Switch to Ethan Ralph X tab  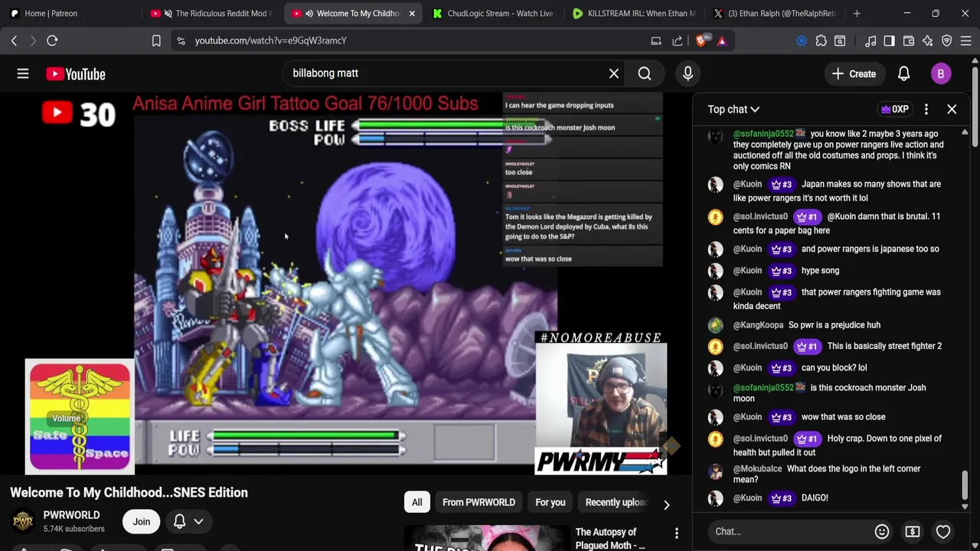[775, 13]
